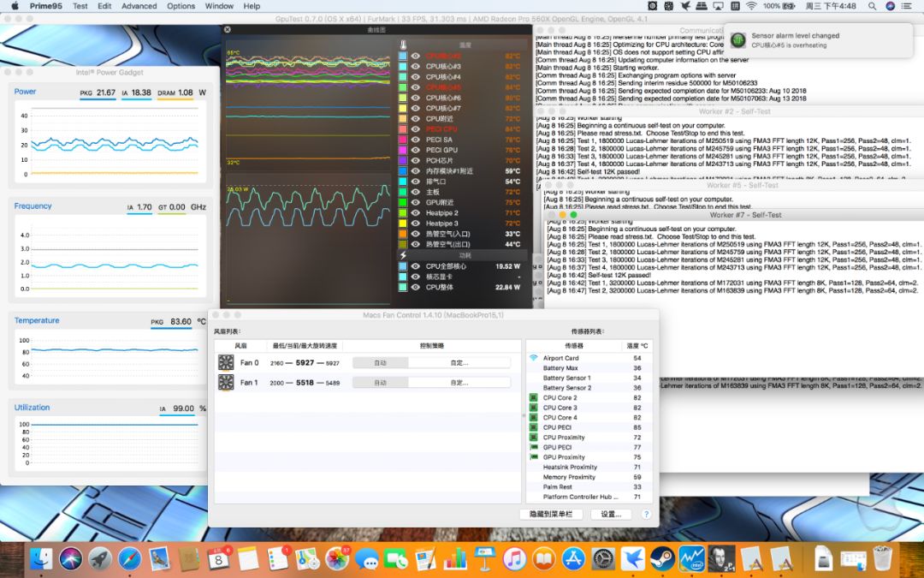
Task: Click the GPU PECI sensor icon
Action: pos(533,447)
